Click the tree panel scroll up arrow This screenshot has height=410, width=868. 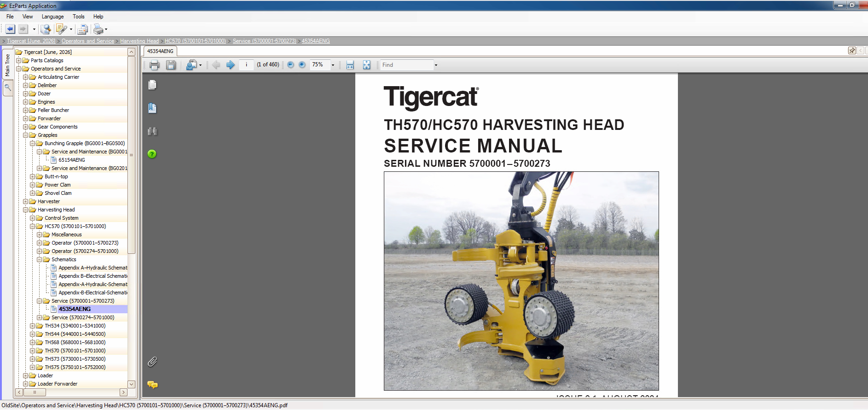[131, 52]
